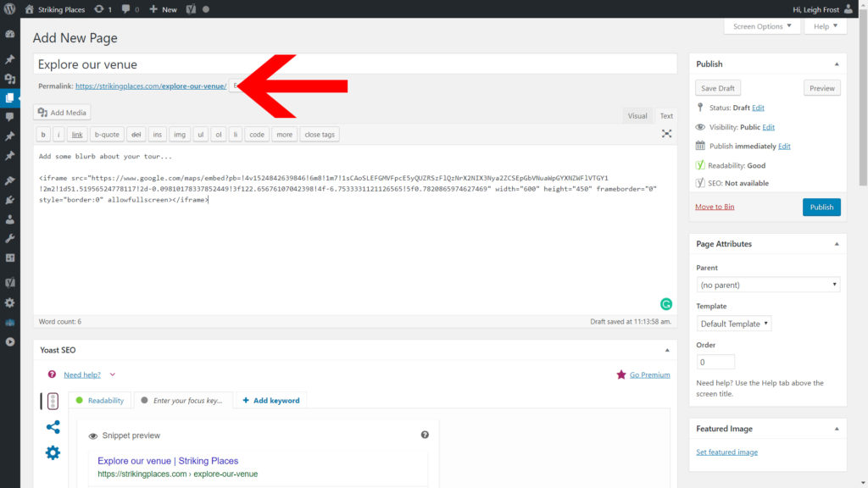Open the Yoast advanced settings gear
868x488 pixels.
(x=53, y=452)
